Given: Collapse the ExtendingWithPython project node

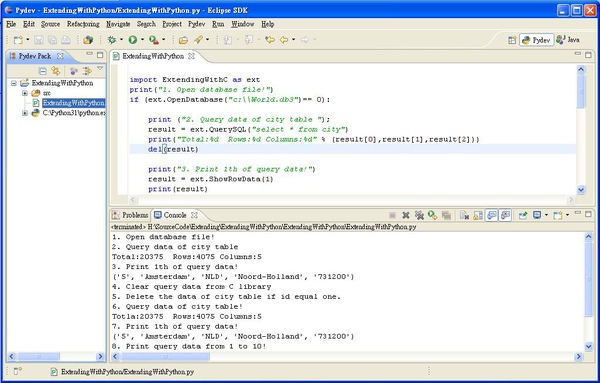Looking at the screenshot, I should 14,83.
